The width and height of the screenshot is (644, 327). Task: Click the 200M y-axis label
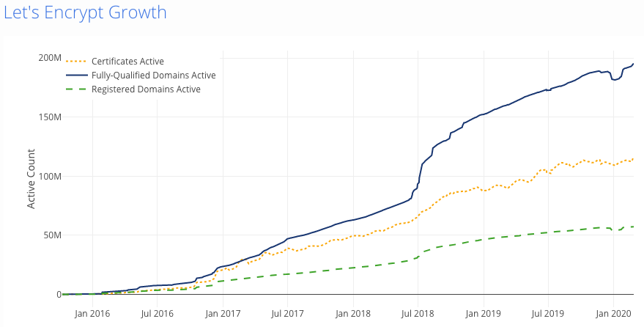click(50, 58)
